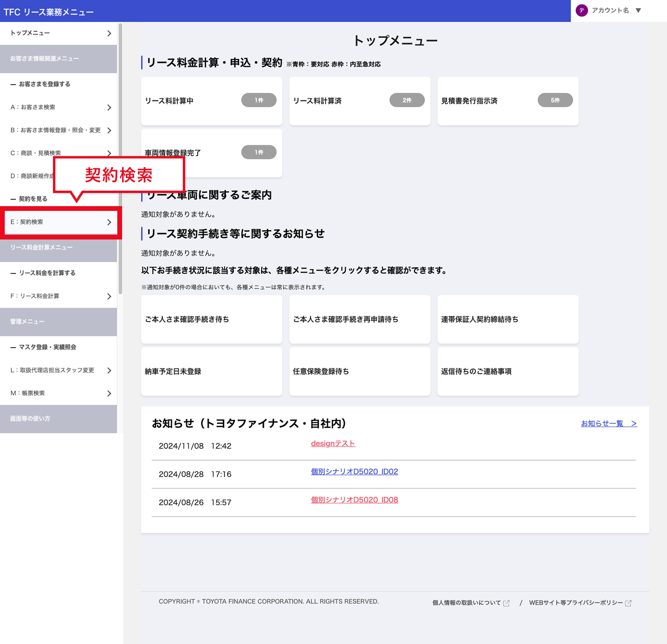Click the sidebar vertical scrollbar
The image size is (667, 644).
pyautogui.click(x=120, y=159)
